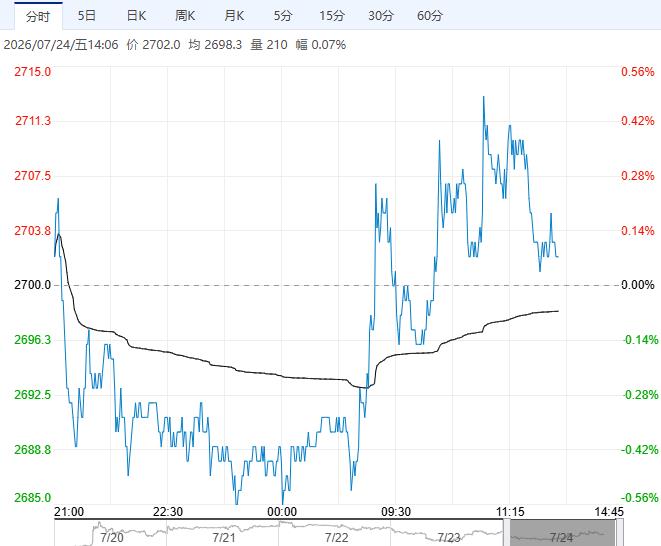Open the 月K monthly chart tab
Screen dimensions: 661x546
234,16
